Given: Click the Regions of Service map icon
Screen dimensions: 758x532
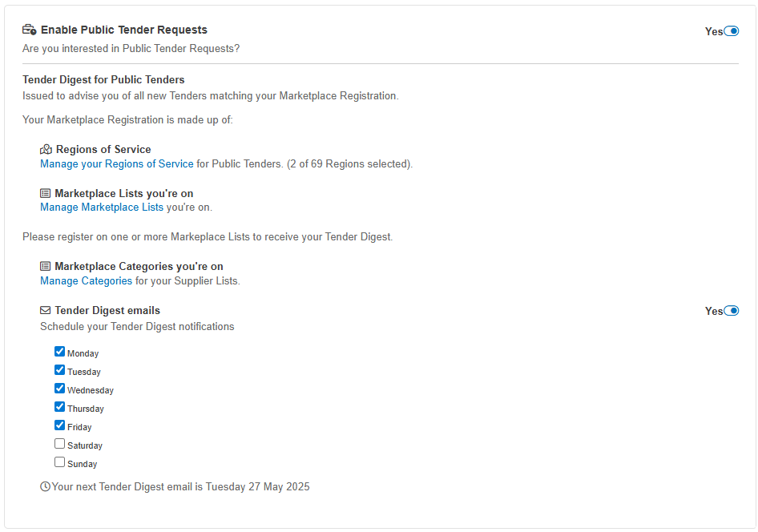Looking at the screenshot, I should pyautogui.click(x=46, y=150).
